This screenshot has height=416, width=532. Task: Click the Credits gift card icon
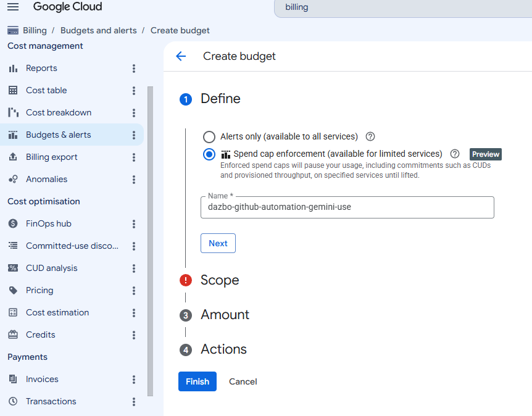pyautogui.click(x=13, y=335)
